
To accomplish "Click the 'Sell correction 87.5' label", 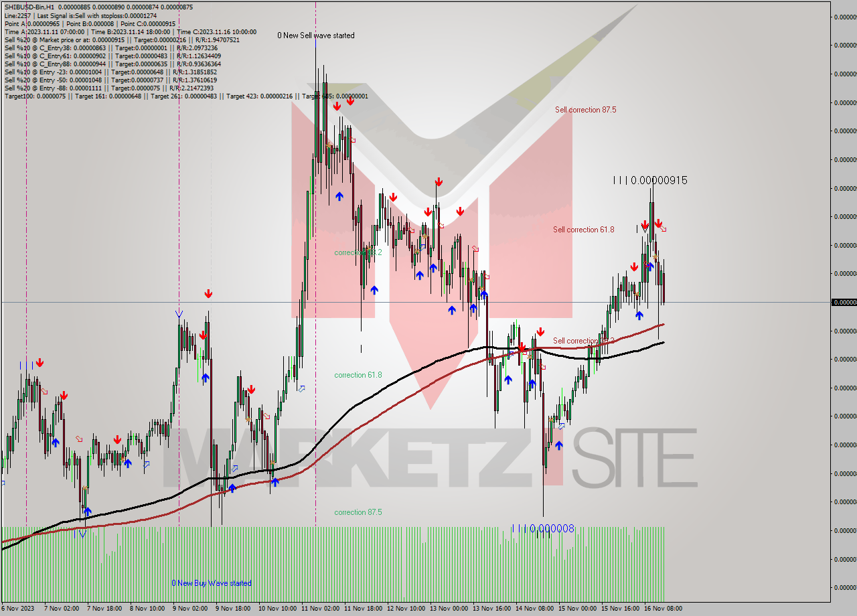I will coord(585,110).
